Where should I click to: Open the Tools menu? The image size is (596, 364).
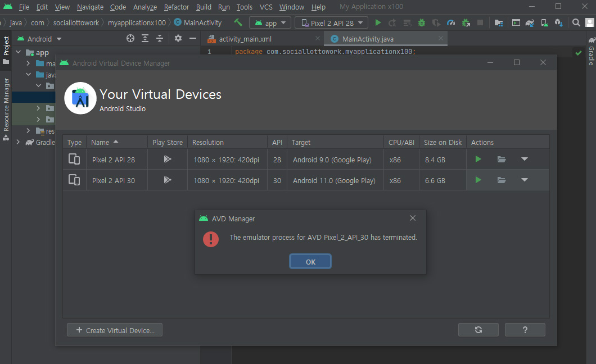(245, 7)
